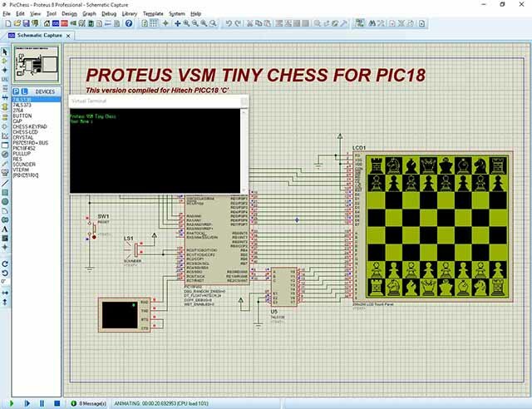Click the blue Pan/Center crosshair icon

(x=177, y=23)
